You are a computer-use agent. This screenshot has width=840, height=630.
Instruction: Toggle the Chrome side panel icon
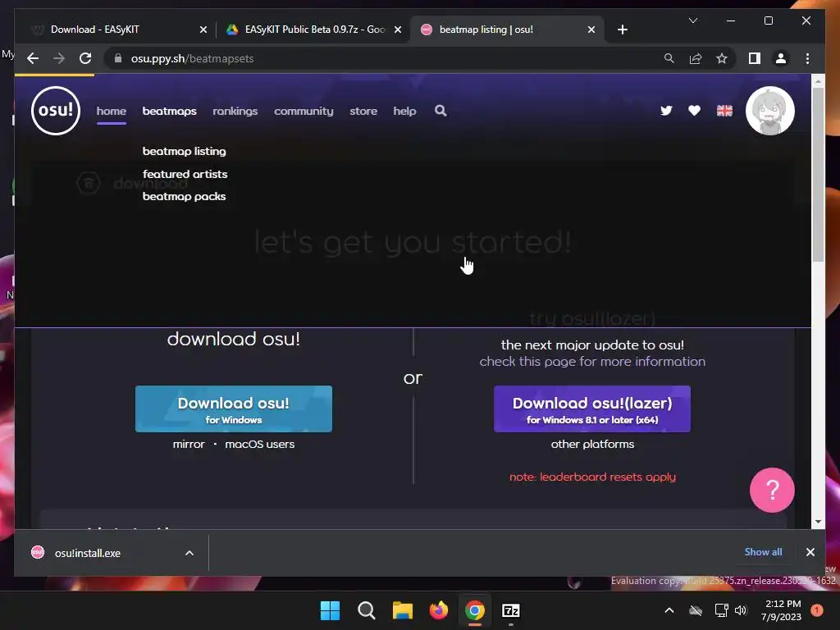[755, 58]
